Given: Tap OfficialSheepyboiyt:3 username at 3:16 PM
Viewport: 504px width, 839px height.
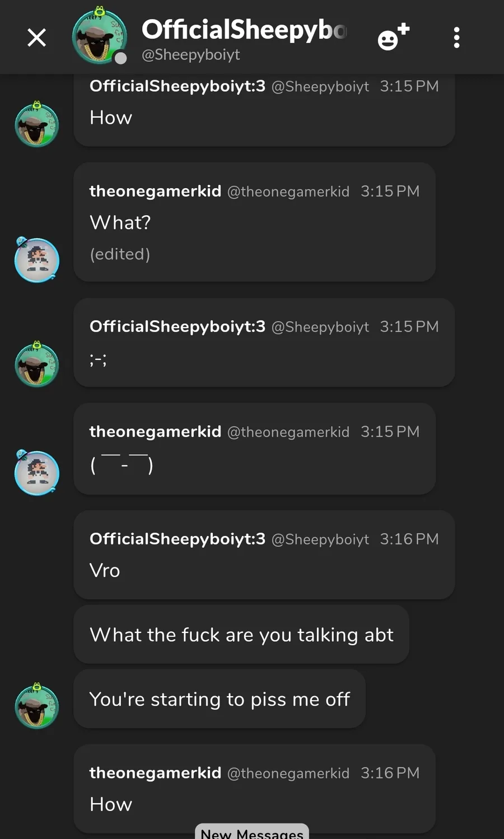Looking at the screenshot, I should [x=178, y=539].
